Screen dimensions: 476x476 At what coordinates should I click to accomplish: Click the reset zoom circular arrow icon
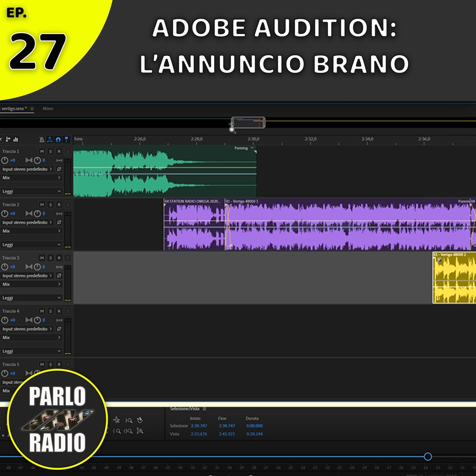[x=140, y=420]
